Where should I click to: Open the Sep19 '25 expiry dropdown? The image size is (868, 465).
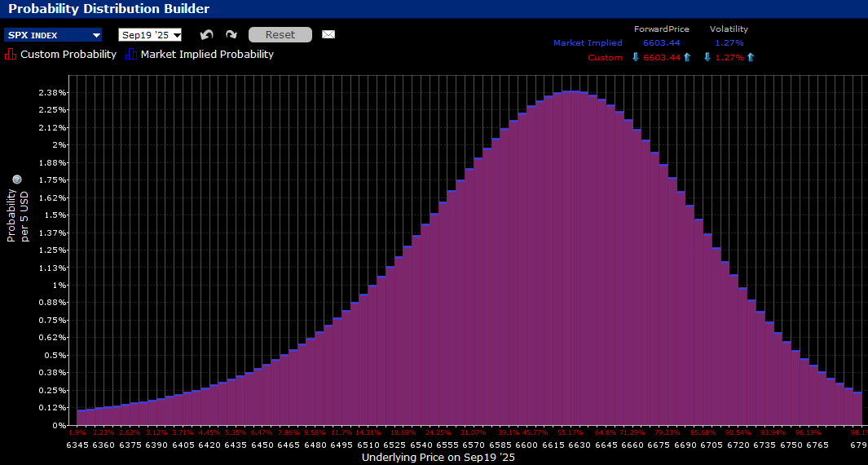point(150,35)
